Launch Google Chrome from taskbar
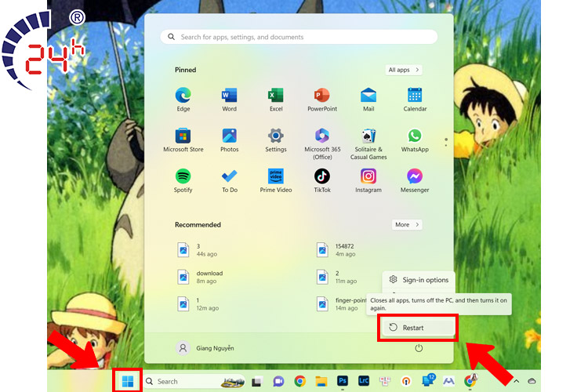This screenshot has height=392, width=588. 299,382
